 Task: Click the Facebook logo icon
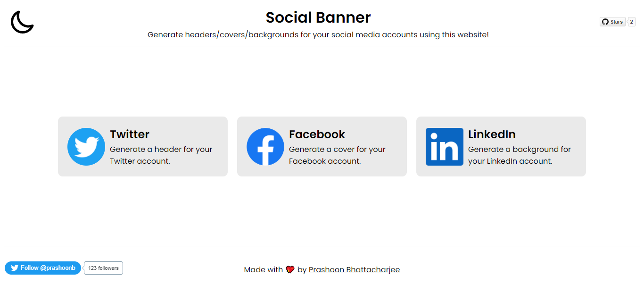pyautogui.click(x=265, y=146)
